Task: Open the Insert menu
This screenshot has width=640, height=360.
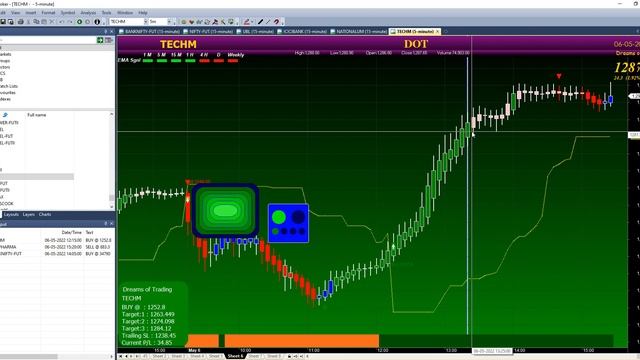Action: 31,13
